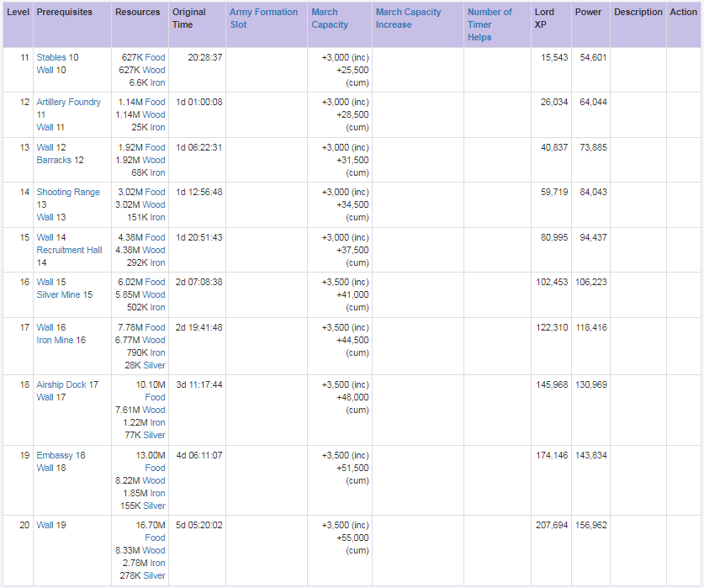Open the Iron resource link in level 12 row
The image size is (704, 588).
click(157, 127)
